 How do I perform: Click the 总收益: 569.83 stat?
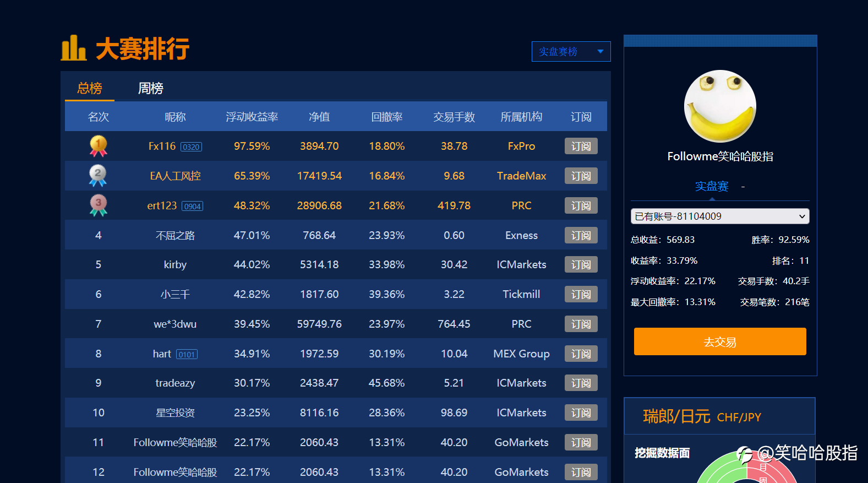click(663, 240)
